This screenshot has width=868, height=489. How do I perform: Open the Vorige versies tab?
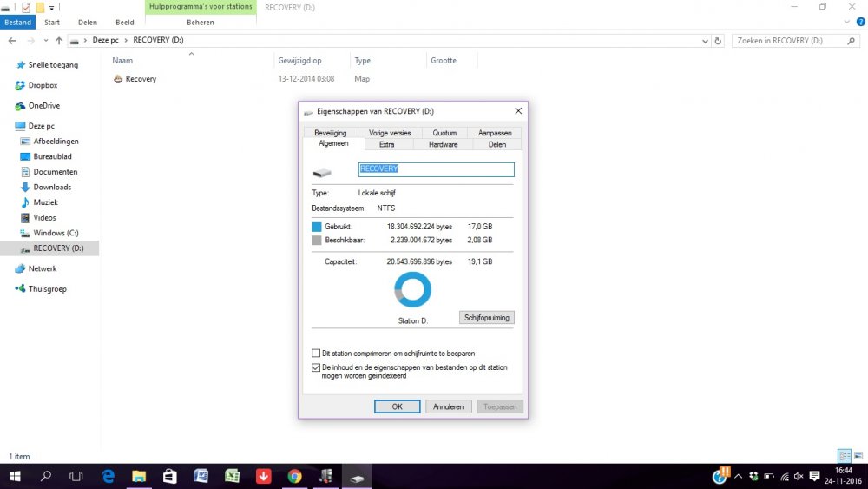click(390, 133)
